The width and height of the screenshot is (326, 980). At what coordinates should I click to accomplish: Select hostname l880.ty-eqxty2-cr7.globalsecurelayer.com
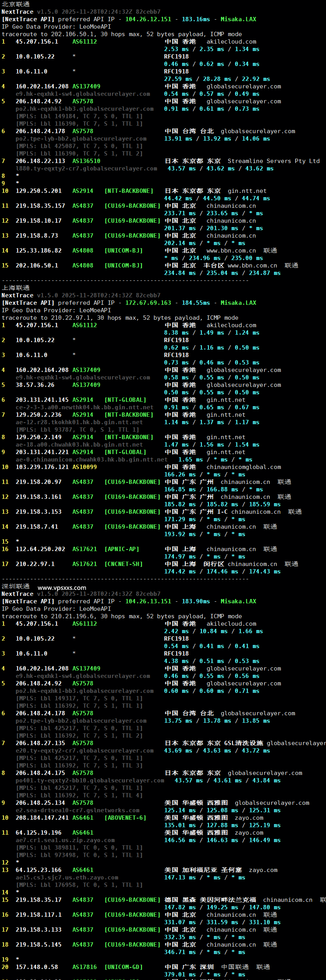click(x=86, y=169)
